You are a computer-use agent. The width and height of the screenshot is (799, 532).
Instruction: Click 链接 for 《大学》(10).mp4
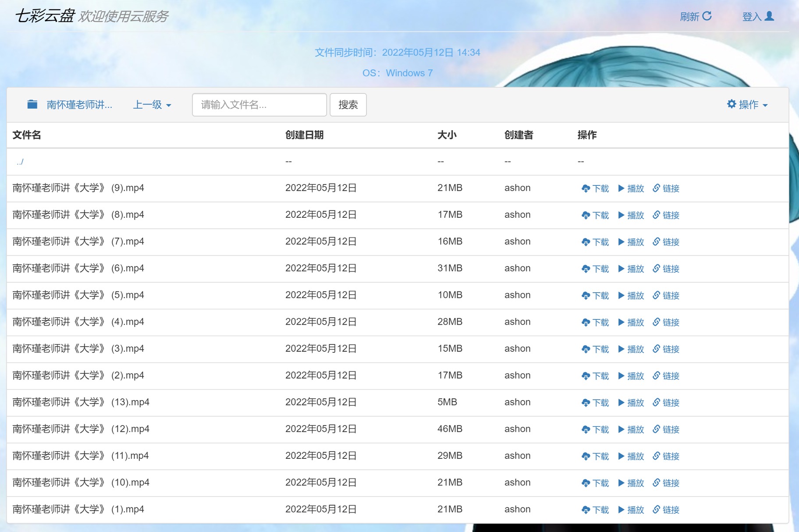tap(671, 483)
